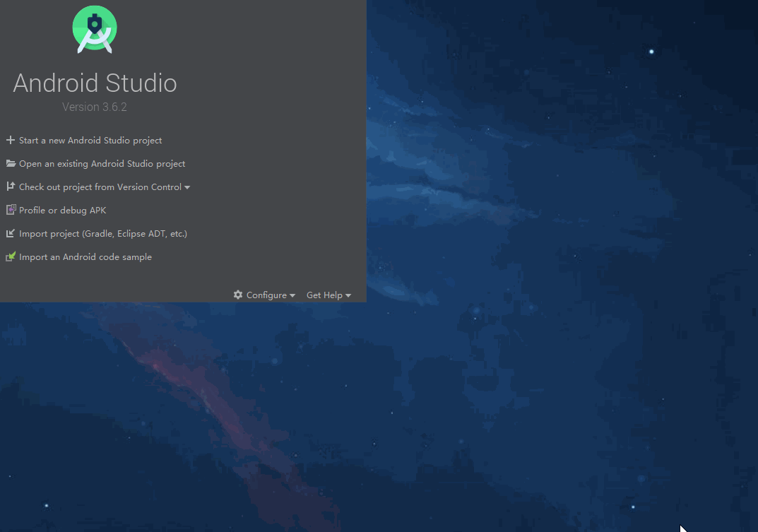Click the folder icon for existing project
This screenshot has width=758, height=532.
[x=11, y=163]
